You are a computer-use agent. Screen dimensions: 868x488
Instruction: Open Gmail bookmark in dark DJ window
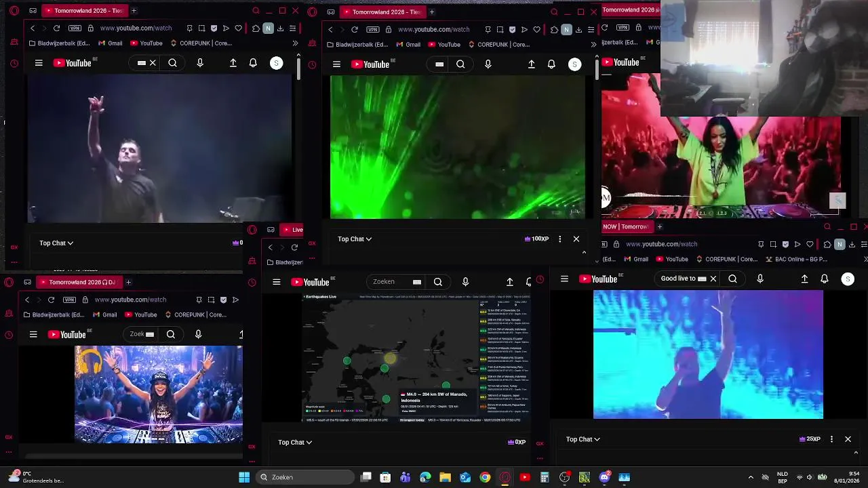coord(110,43)
